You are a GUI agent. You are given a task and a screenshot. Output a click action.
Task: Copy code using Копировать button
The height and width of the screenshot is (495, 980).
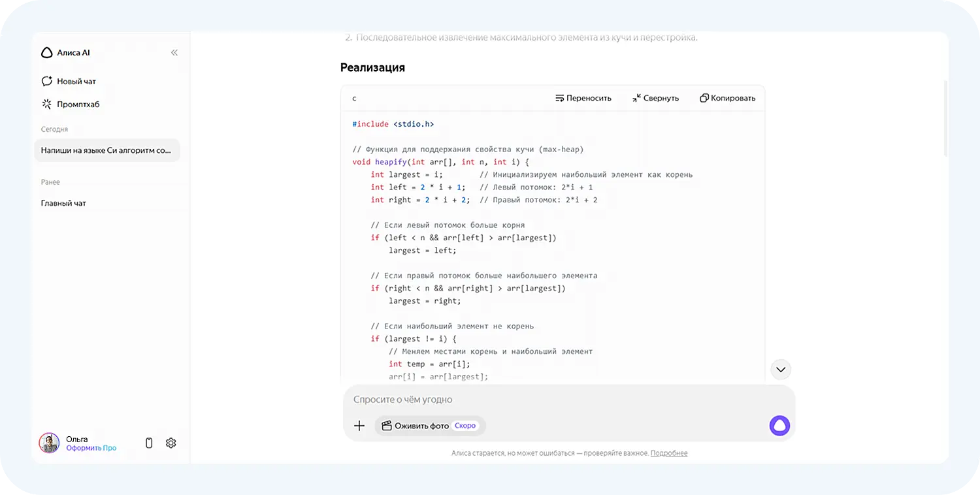727,98
